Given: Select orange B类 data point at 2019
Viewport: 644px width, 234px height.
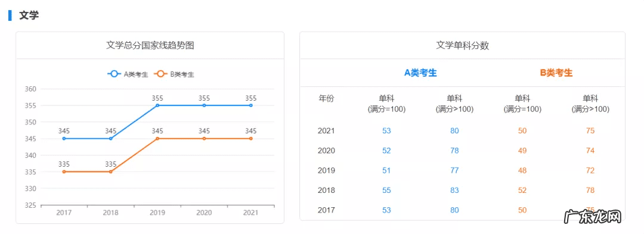Looking at the screenshot, I should pos(157,139).
